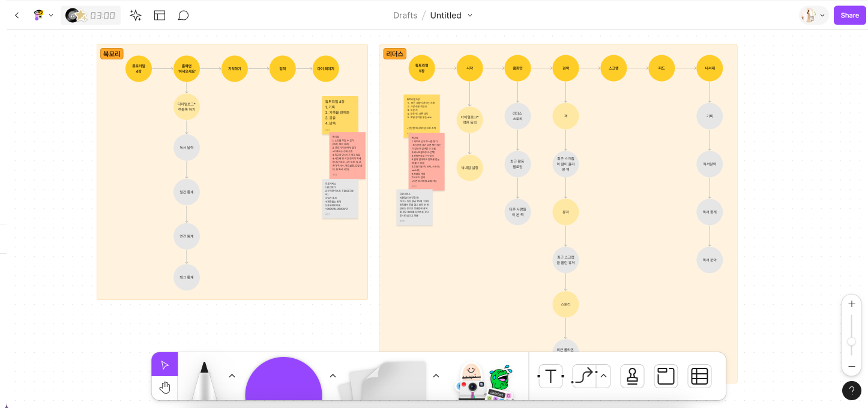Select the Hand pan tool
The height and width of the screenshot is (408, 868).
click(x=165, y=388)
